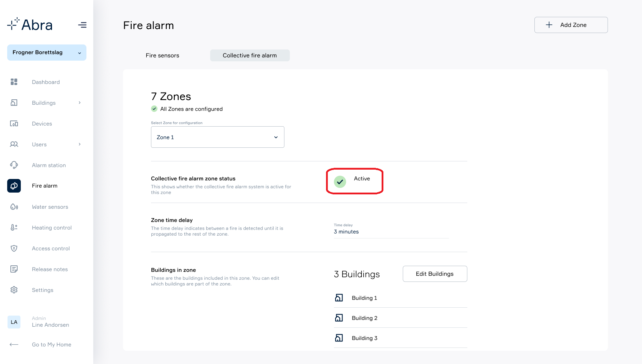The height and width of the screenshot is (364, 642).
Task: Open Heating control thermometer icon
Action: pyautogui.click(x=14, y=227)
